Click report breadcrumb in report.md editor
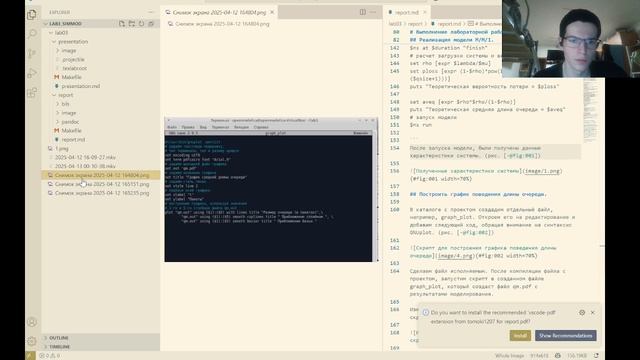 (415, 24)
